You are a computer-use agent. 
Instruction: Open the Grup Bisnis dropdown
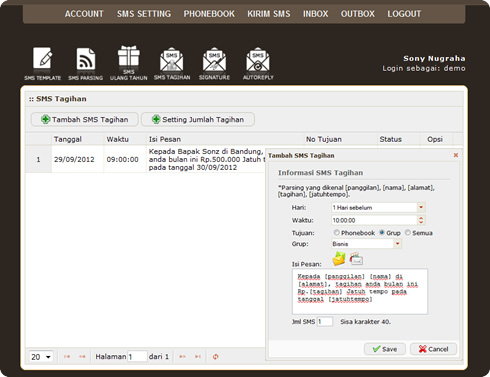pyautogui.click(x=397, y=244)
